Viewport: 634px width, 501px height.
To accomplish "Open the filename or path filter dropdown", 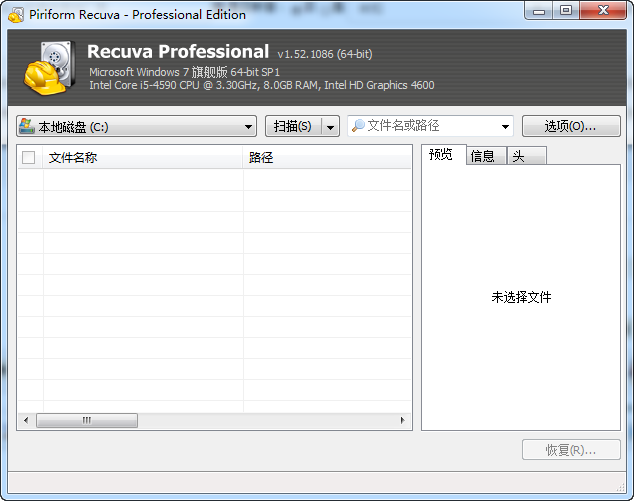I will point(505,126).
